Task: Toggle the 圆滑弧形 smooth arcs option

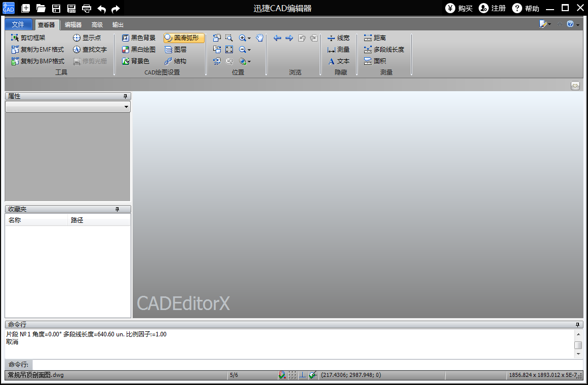Action: (184, 38)
